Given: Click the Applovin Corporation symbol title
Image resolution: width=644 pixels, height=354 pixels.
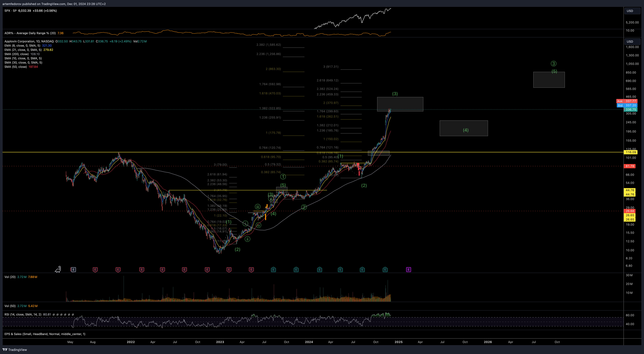Looking at the screenshot, I should [29, 41].
